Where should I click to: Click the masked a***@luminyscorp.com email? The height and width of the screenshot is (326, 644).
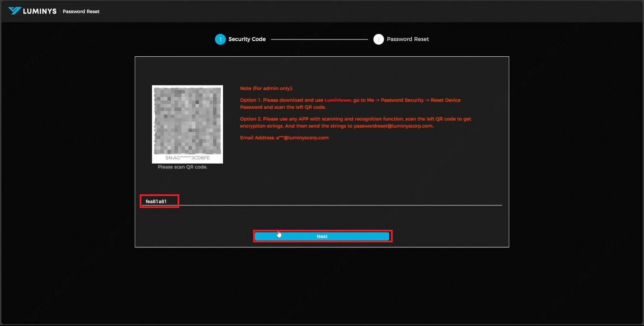tap(302, 138)
